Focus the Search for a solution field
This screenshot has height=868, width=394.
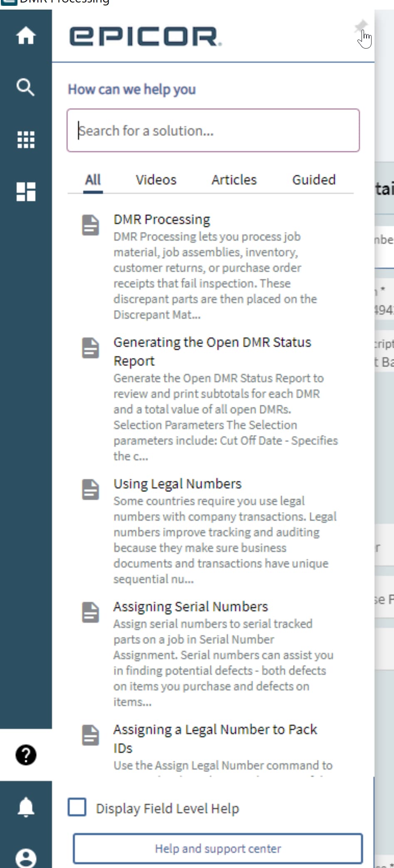pos(213,130)
